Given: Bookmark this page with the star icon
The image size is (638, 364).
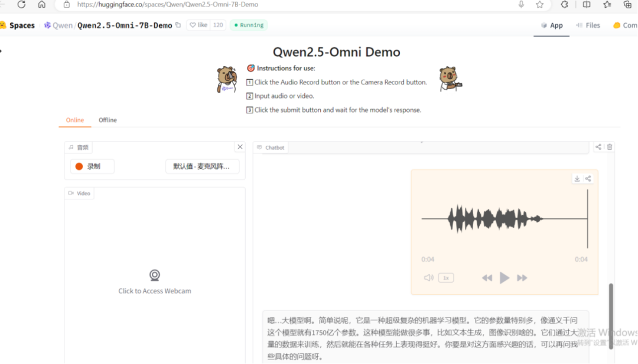Looking at the screenshot, I should click(539, 5).
